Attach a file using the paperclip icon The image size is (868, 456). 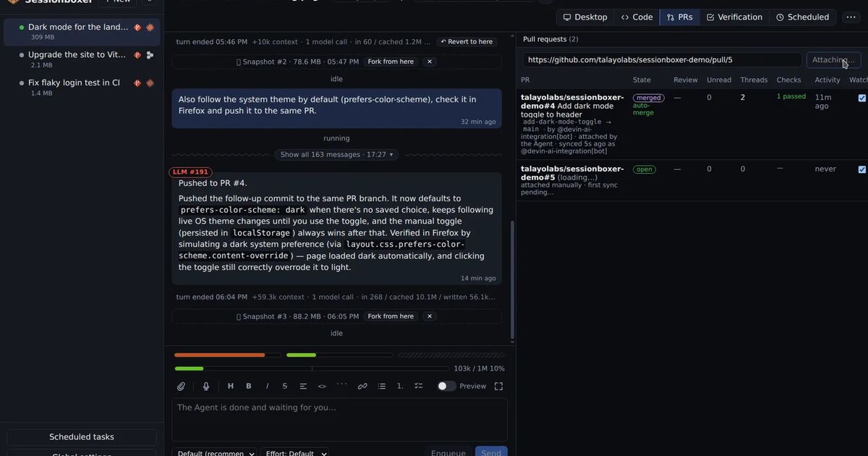point(182,387)
